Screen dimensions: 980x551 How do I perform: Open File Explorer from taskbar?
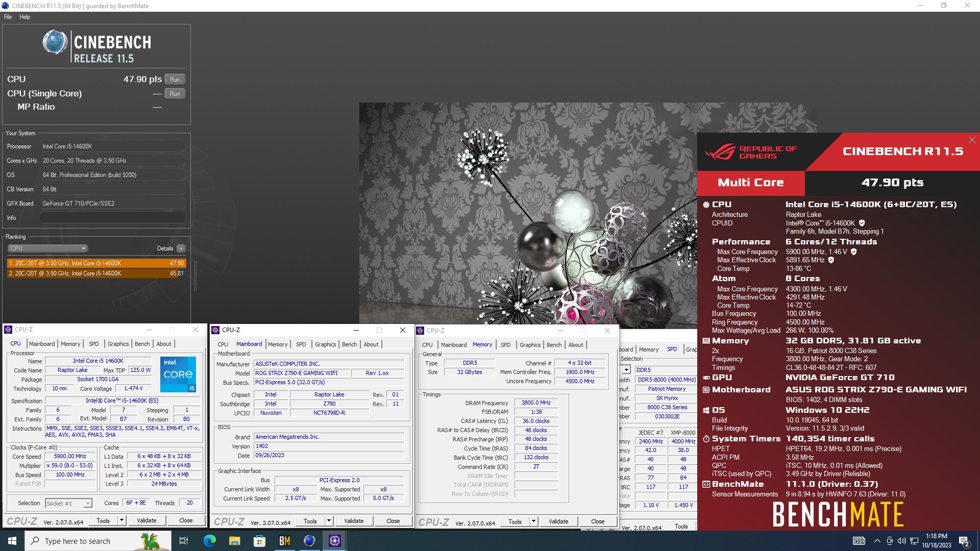point(234,541)
